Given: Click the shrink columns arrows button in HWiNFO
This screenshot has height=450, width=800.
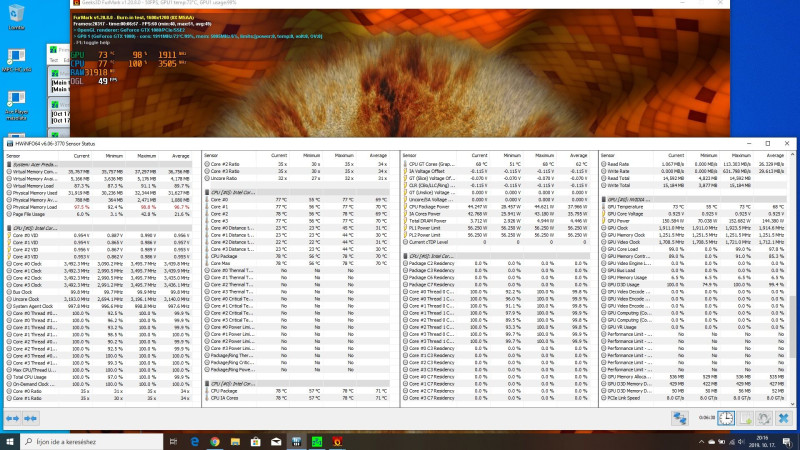Looking at the screenshot, I should (31, 418).
